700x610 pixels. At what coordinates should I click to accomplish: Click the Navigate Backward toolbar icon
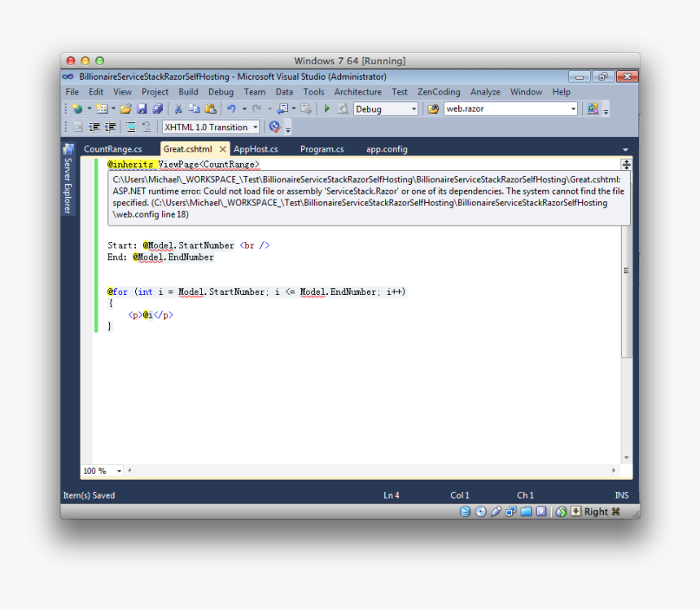[x=282, y=108]
